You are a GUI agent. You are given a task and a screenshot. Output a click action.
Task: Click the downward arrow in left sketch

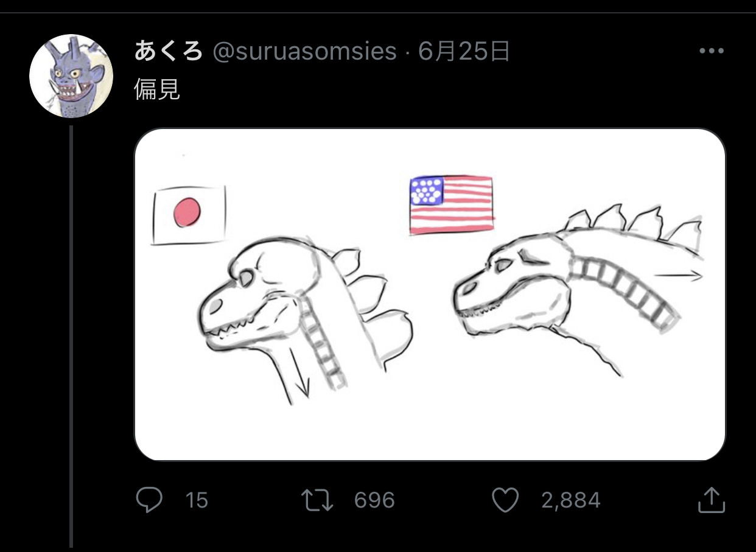(299, 370)
